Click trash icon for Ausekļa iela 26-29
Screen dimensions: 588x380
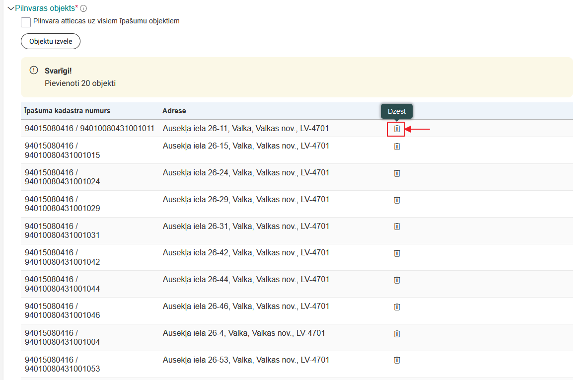397,200
